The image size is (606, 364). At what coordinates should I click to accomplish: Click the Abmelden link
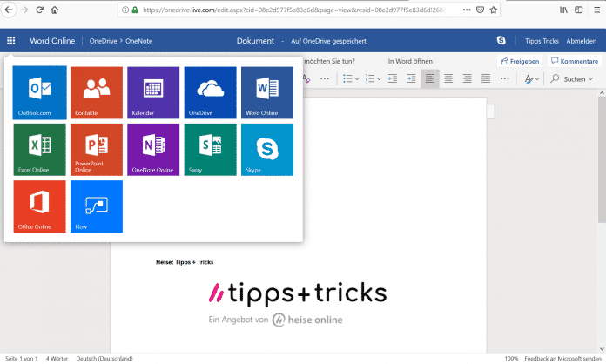click(x=582, y=41)
